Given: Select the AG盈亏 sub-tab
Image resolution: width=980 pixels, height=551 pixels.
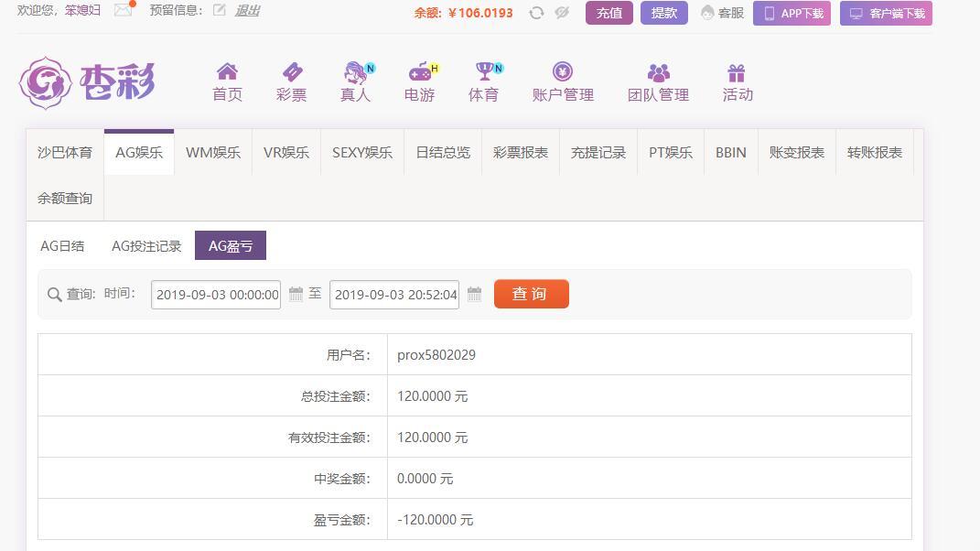Looking at the screenshot, I should [x=231, y=245].
